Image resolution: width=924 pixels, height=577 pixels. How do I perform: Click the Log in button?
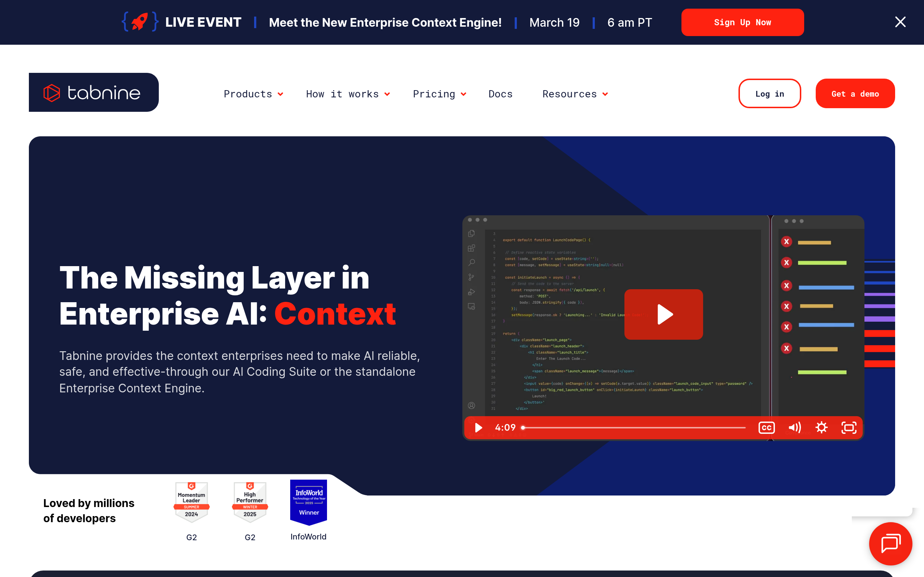pyautogui.click(x=770, y=93)
